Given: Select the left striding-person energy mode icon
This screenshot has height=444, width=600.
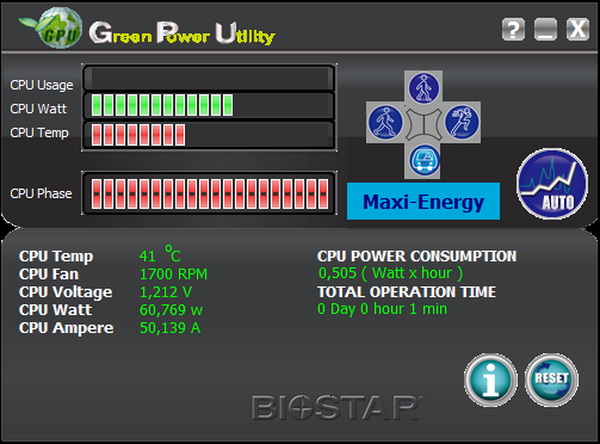Looking at the screenshot, I should [x=385, y=122].
